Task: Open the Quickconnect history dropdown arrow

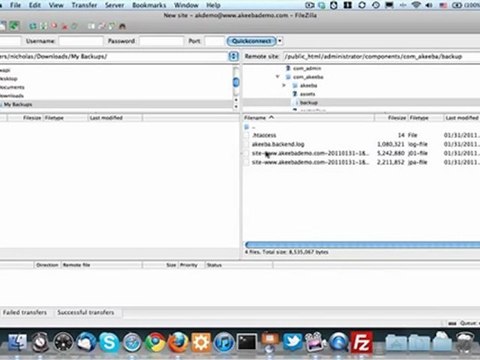Action: (x=280, y=41)
